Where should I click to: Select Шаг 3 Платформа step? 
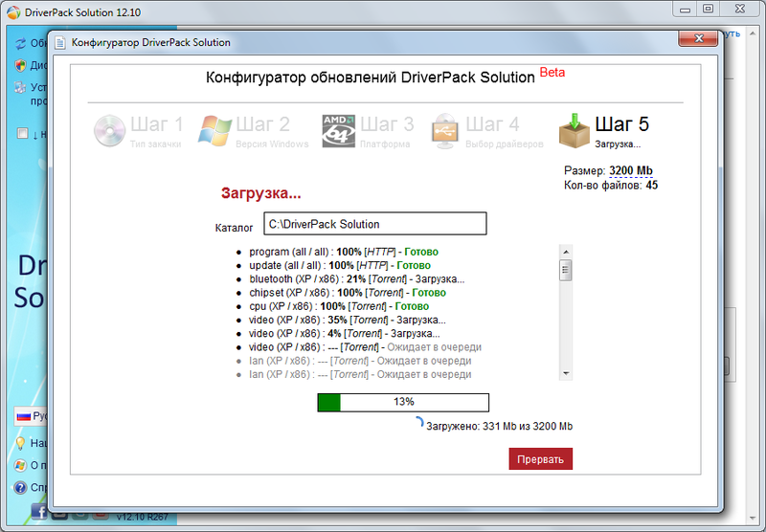(x=368, y=131)
